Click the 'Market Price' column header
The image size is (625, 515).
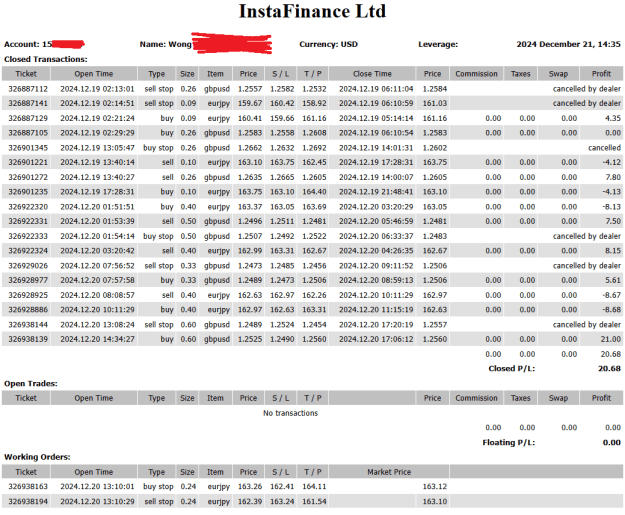(x=389, y=472)
